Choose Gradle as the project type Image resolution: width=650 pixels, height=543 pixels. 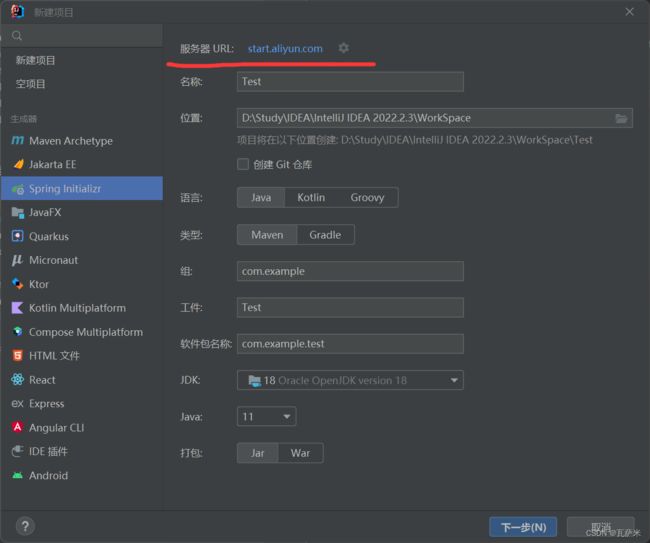[325, 235]
